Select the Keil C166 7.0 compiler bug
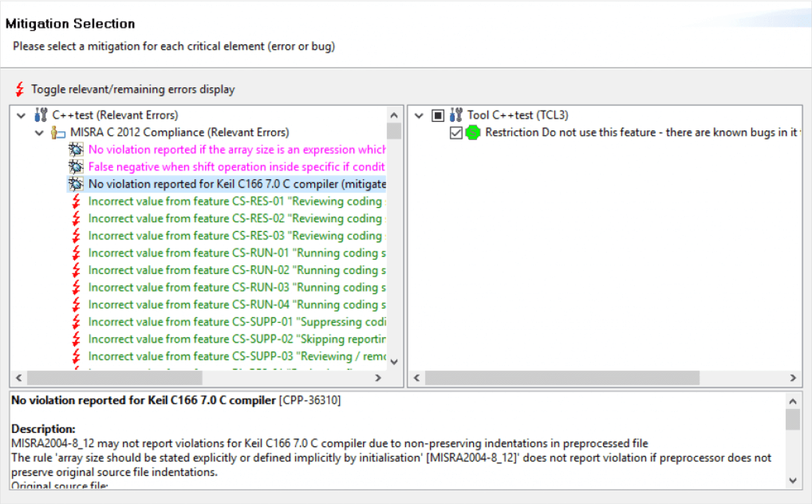The width and height of the screenshot is (812, 504). click(236, 184)
